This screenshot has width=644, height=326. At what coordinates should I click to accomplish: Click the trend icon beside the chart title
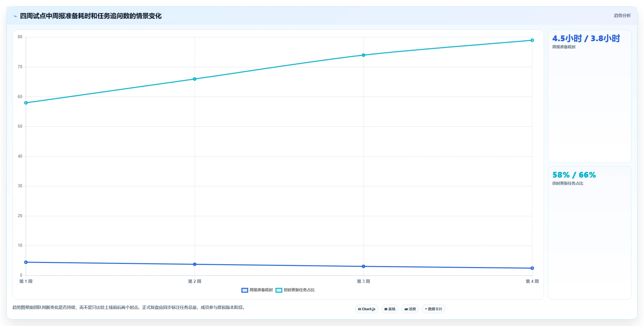(x=15, y=16)
